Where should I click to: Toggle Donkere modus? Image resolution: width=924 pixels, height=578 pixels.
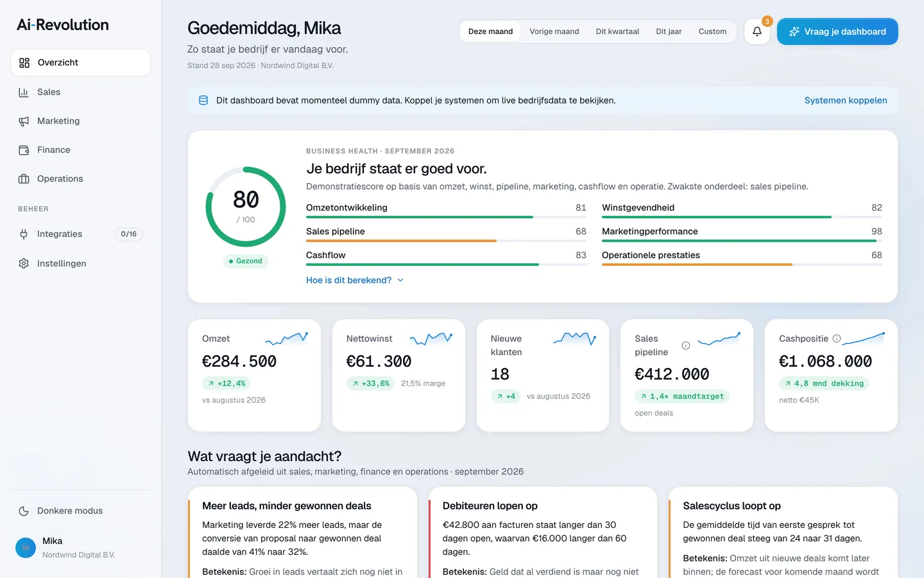click(x=81, y=511)
